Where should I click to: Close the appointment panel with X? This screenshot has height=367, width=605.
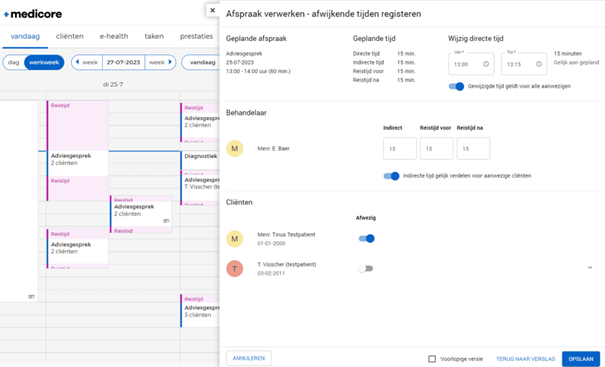click(213, 10)
